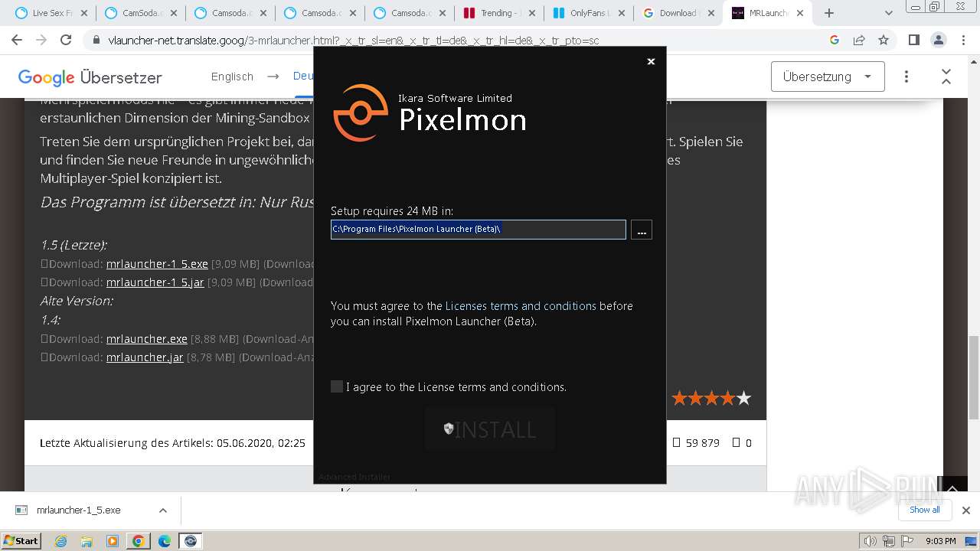Click the volume tray icon

pos(871,541)
